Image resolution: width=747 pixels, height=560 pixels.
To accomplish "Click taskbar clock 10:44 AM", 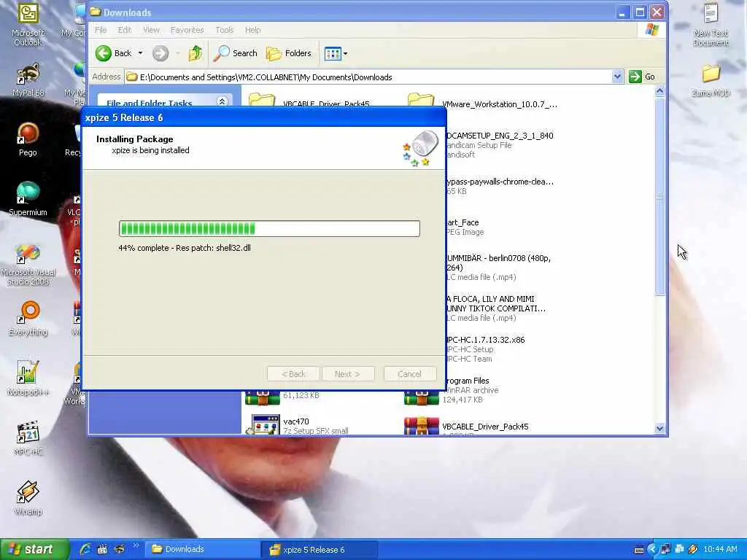I will pyautogui.click(x=720, y=550).
